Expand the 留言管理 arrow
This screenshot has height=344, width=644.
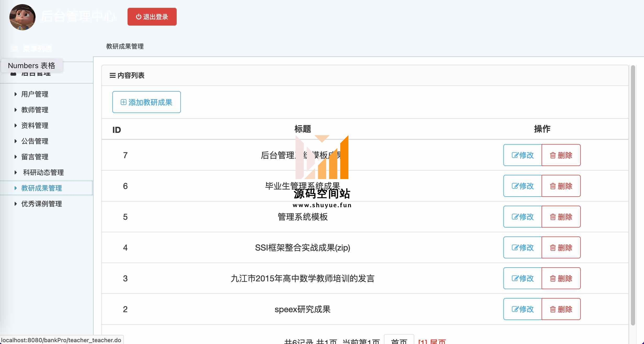point(16,157)
